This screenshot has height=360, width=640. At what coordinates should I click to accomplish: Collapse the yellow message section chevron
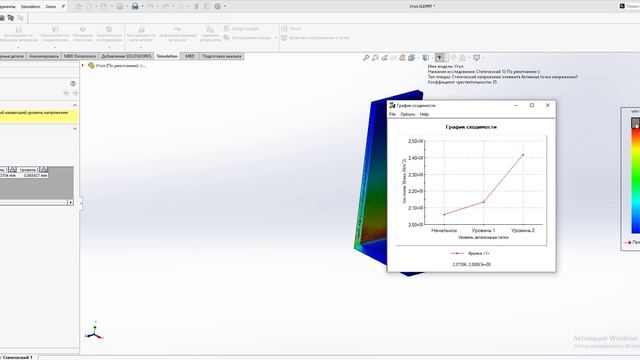click(x=75, y=105)
